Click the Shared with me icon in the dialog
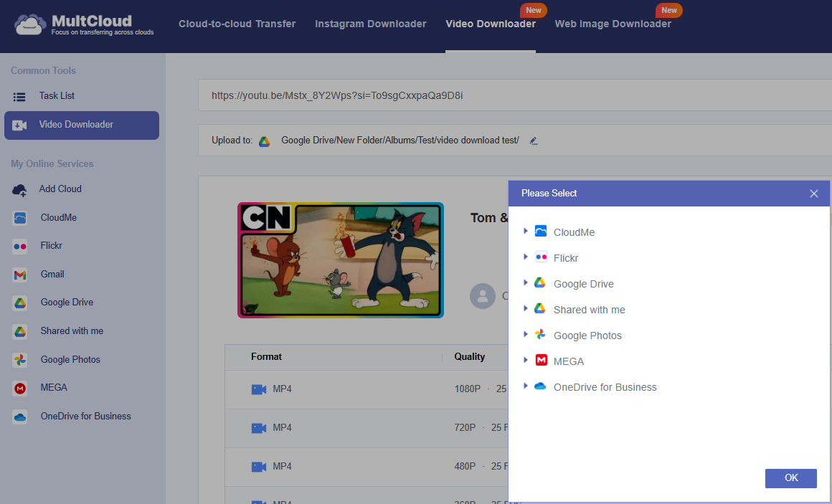This screenshot has width=832, height=504. [539, 308]
